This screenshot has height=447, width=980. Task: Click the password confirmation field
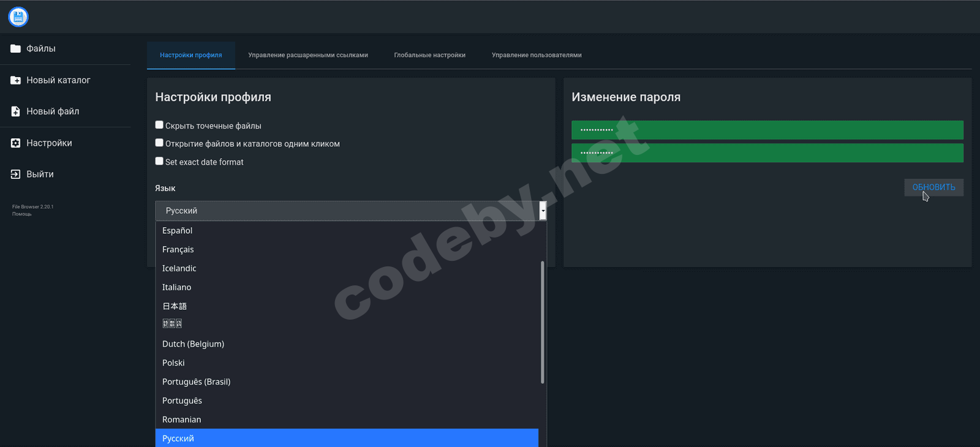(x=767, y=152)
